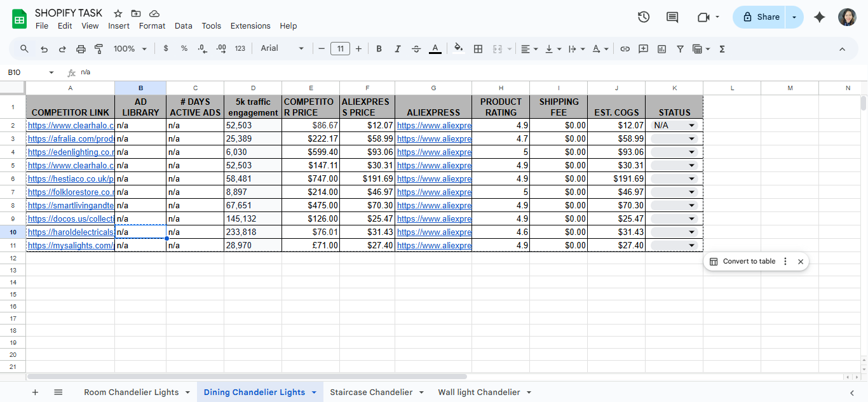Open the comments icon

672,17
